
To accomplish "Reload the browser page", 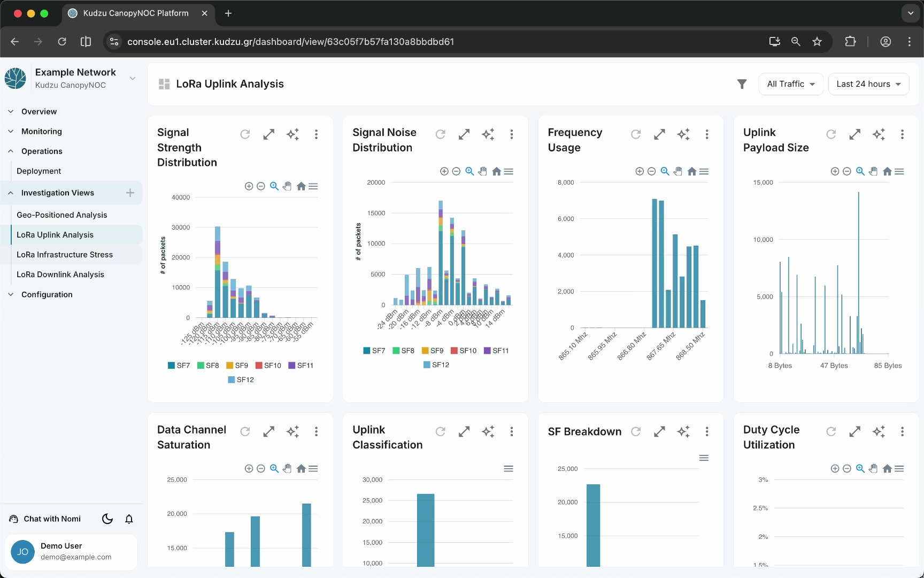I will click(62, 42).
